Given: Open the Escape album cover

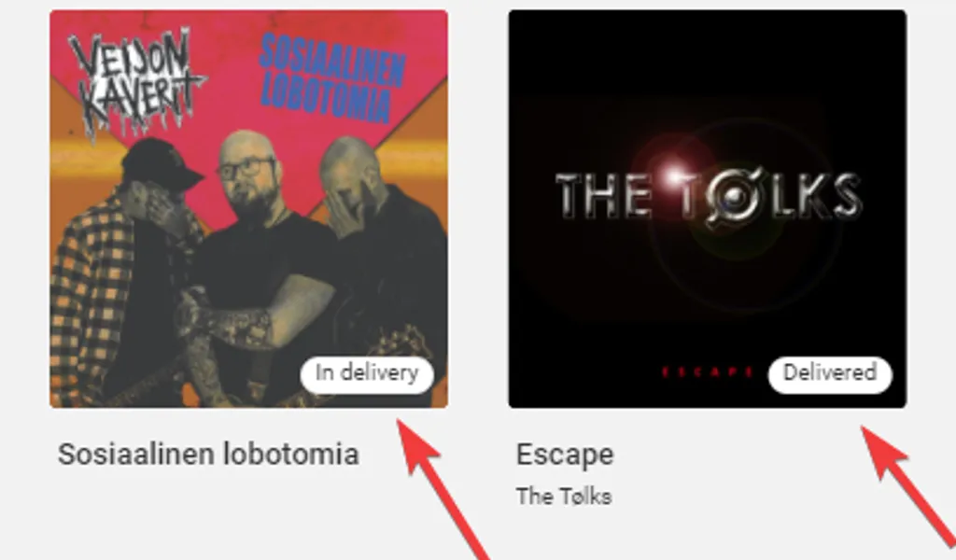Looking at the screenshot, I should point(708,209).
